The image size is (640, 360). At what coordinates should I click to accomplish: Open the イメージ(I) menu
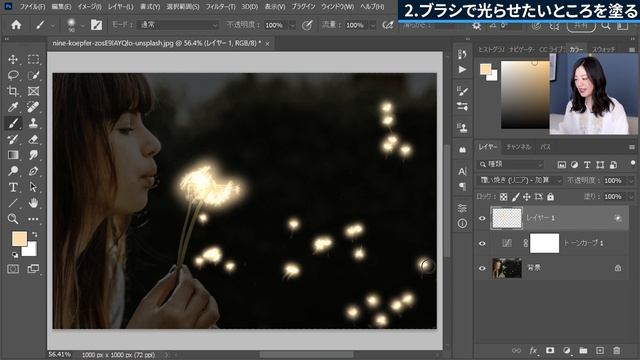click(x=89, y=7)
